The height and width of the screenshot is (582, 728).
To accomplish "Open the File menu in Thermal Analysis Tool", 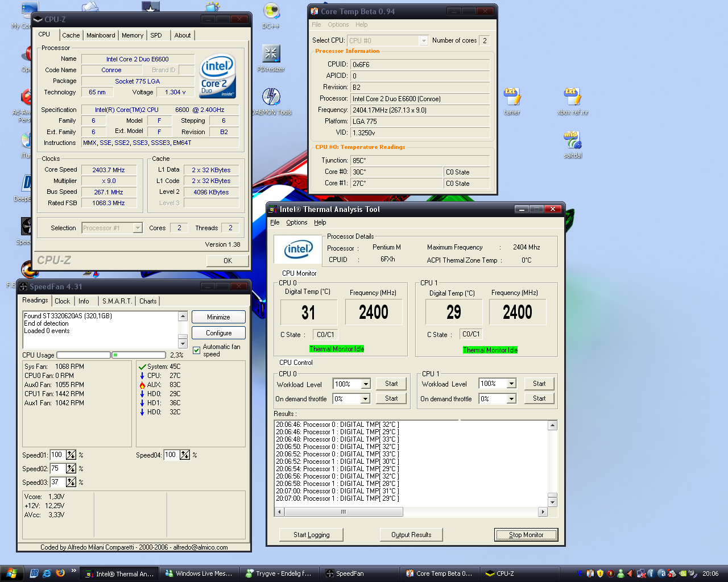I will 275,222.
